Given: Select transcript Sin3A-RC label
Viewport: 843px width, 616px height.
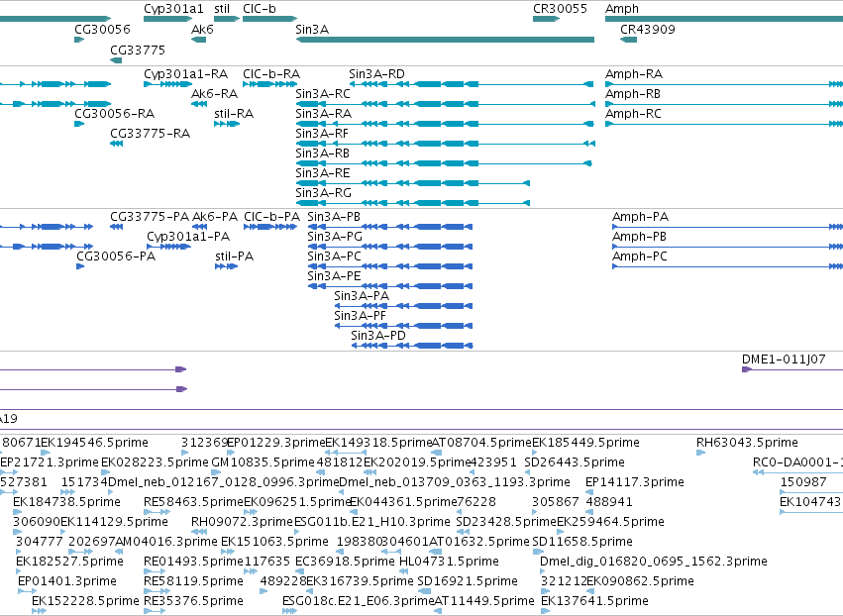Looking at the screenshot, I should pyautogui.click(x=323, y=93).
